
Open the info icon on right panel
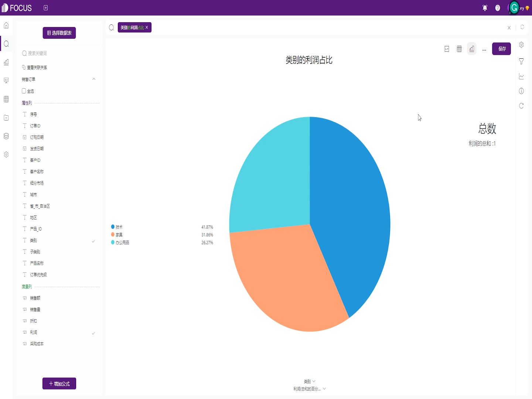[x=521, y=91]
